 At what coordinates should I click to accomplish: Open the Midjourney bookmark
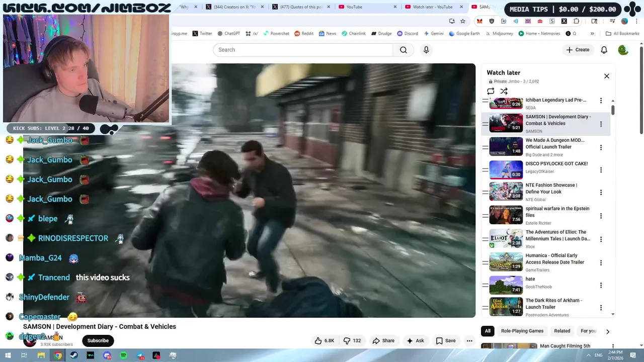tap(499, 34)
